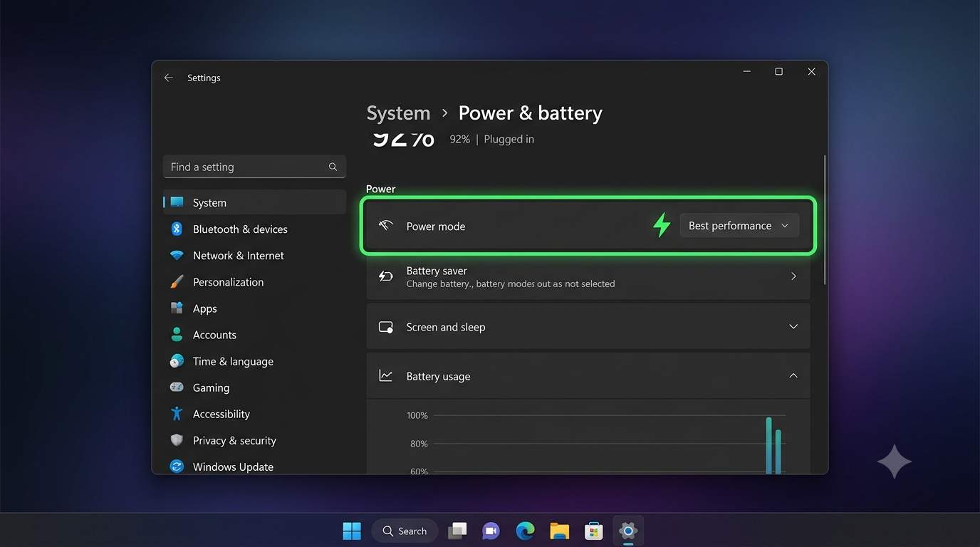Image resolution: width=980 pixels, height=547 pixels.
Task: Click the Gaming controller icon
Action: (177, 387)
